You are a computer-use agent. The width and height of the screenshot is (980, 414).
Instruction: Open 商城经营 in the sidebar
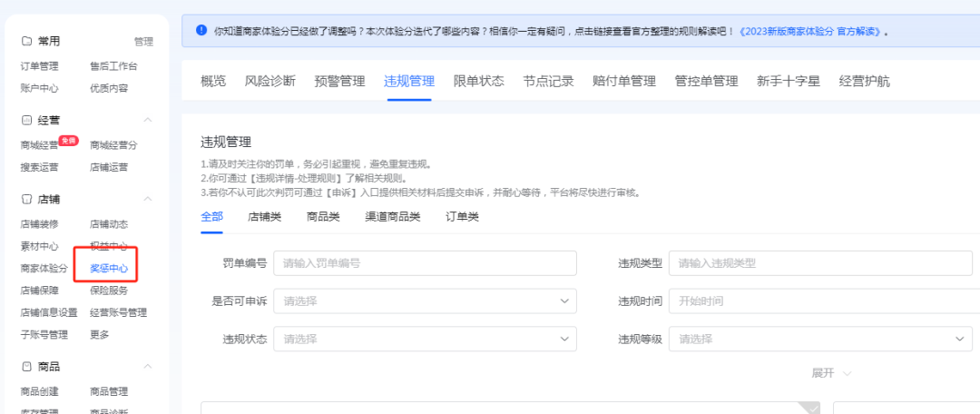click(39, 145)
